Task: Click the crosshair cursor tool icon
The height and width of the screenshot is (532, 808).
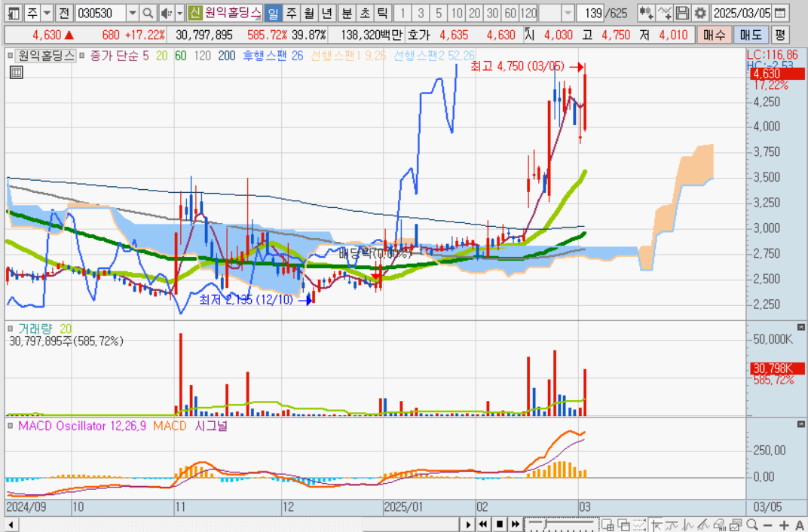Action: click(657, 524)
